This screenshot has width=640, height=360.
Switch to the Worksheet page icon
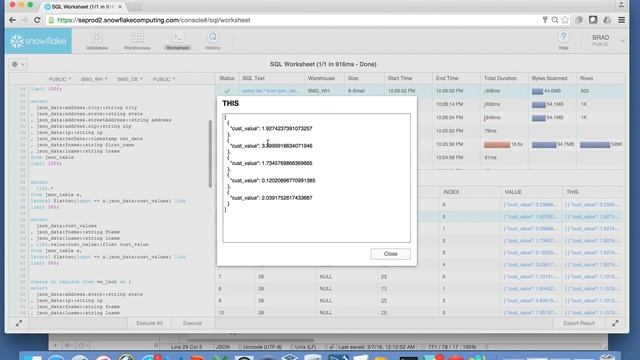pos(178,40)
